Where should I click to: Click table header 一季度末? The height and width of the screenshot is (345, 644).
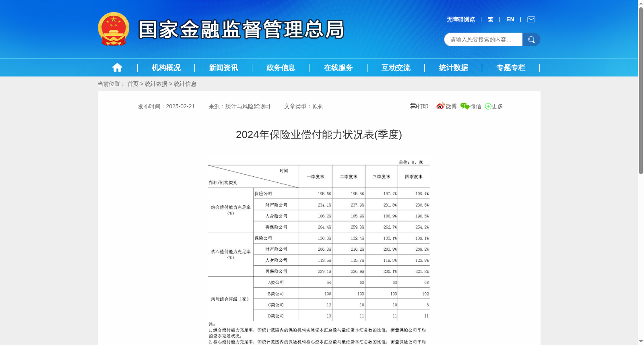(316, 177)
